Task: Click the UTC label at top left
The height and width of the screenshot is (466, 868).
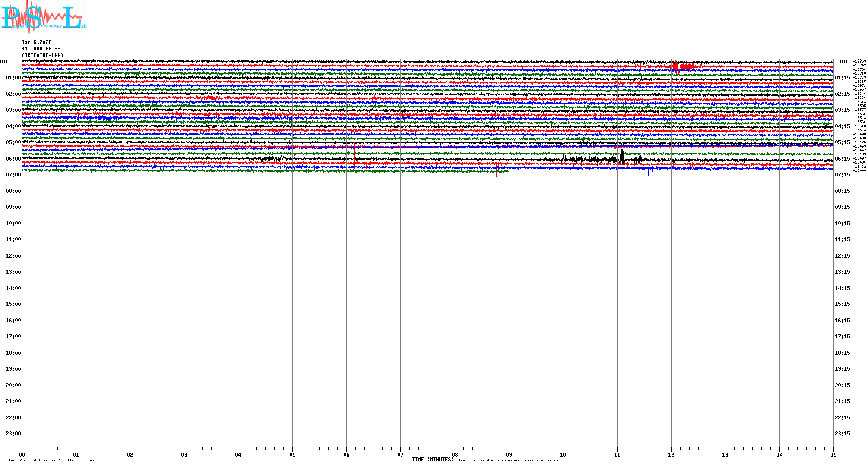Action: (x=4, y=62)
